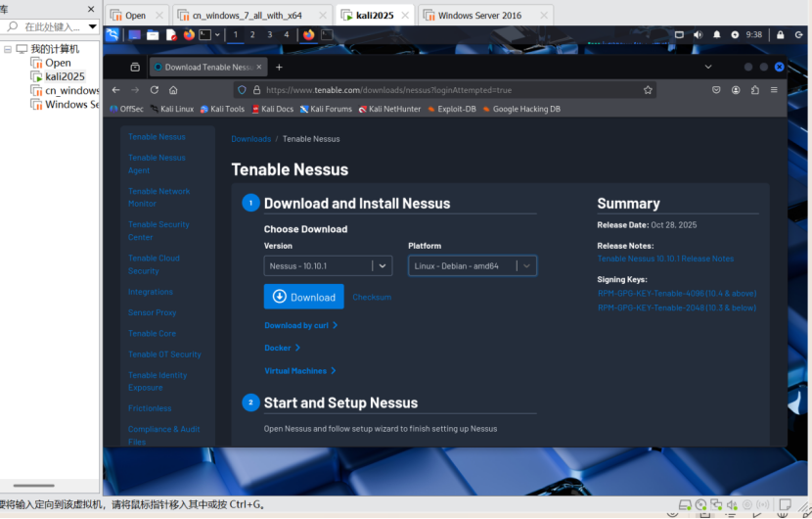Viewport: 812px width, 519px height.
Task: Open the Linux - Debian - amd64 platform dropdown
Action: coord(473,266)
